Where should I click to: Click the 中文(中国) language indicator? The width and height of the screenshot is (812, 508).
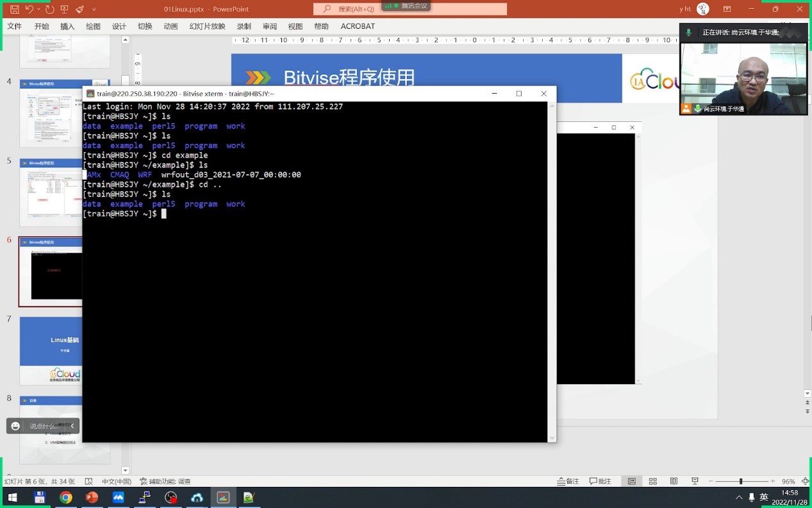(x=117, y=481)
